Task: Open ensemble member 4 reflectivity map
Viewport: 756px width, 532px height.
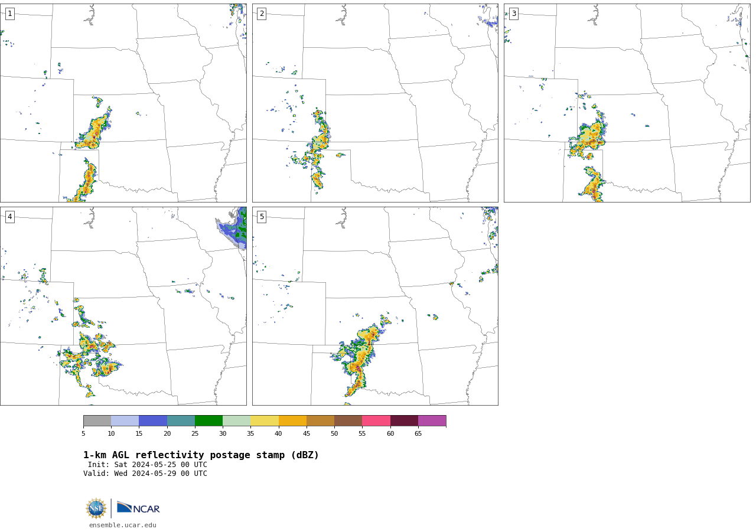Action: (123, 306)
